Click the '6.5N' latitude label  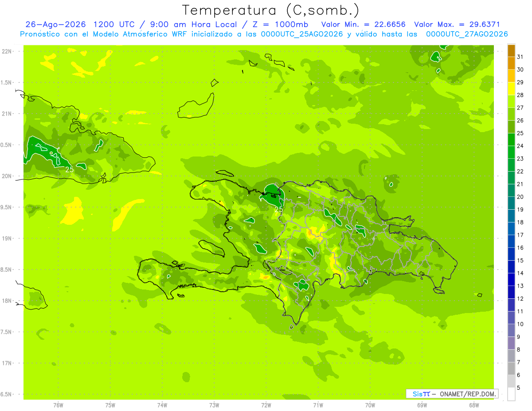(x=6, y=394)
